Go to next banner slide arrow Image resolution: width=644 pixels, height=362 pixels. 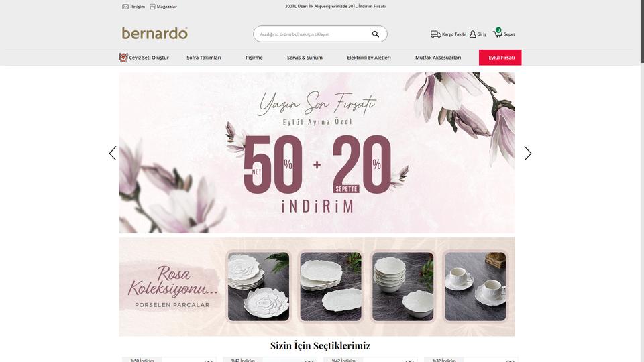click(528, 153)
